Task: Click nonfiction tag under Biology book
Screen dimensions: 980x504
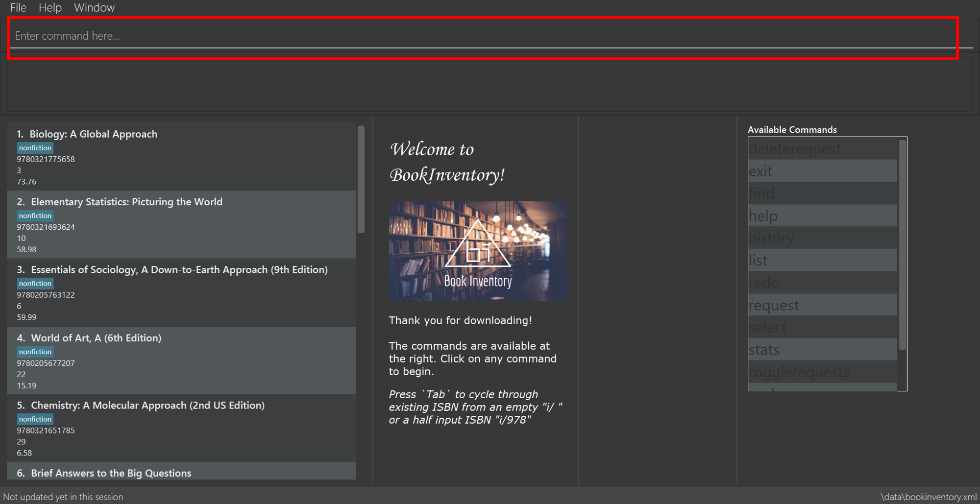Action: click(35, 148)
